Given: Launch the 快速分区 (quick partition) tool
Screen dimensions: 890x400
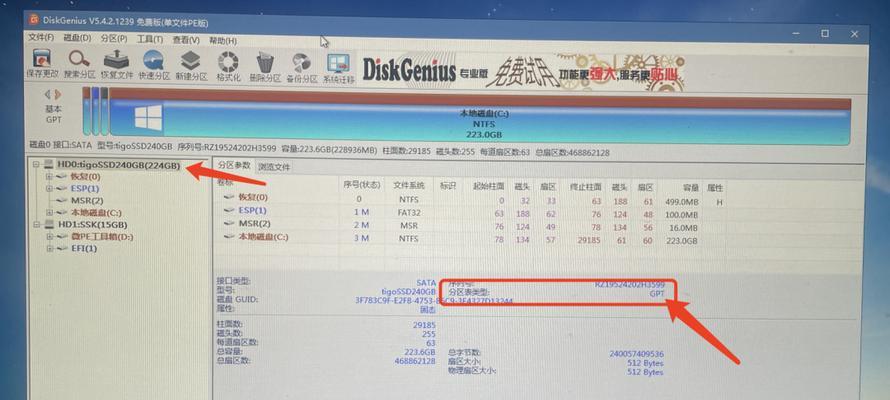Looking at the screenshot, I should pyautogui.click(x=154, y=60).
